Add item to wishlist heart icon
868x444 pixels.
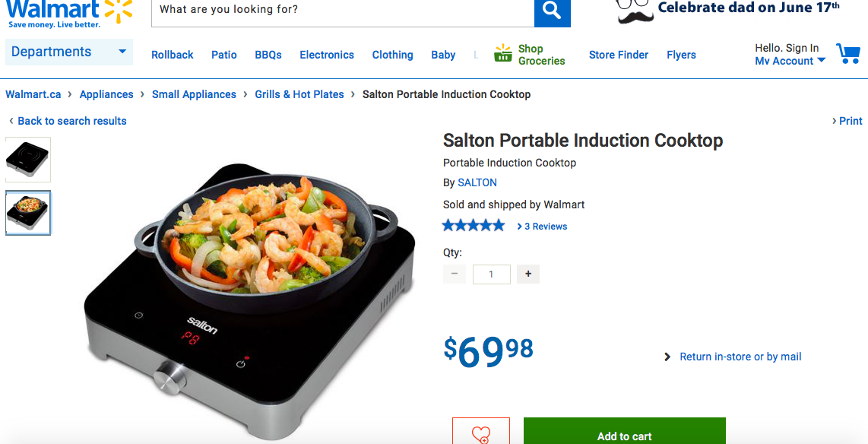[481, 432]
